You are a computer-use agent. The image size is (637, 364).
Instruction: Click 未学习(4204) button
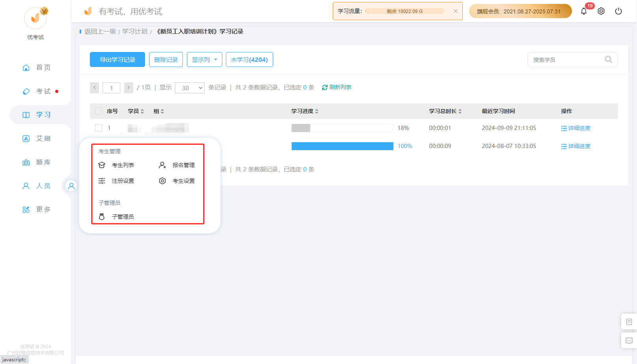pos(250,59)
